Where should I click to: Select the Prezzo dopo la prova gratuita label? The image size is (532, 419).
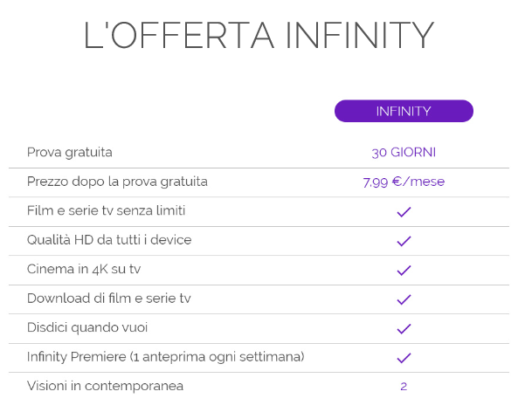click(117, 182)
